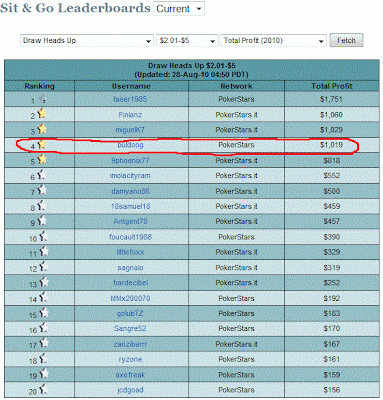Screen dimensions: 383x400
Task: Open foucault1988 username link
Action: coord(130,237)
